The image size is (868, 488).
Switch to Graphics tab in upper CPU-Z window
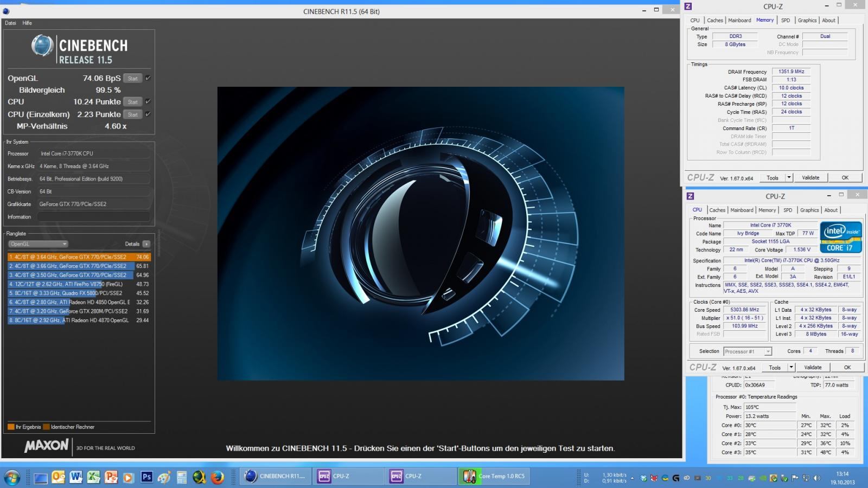pyautogui.click(x=807, y=21)
